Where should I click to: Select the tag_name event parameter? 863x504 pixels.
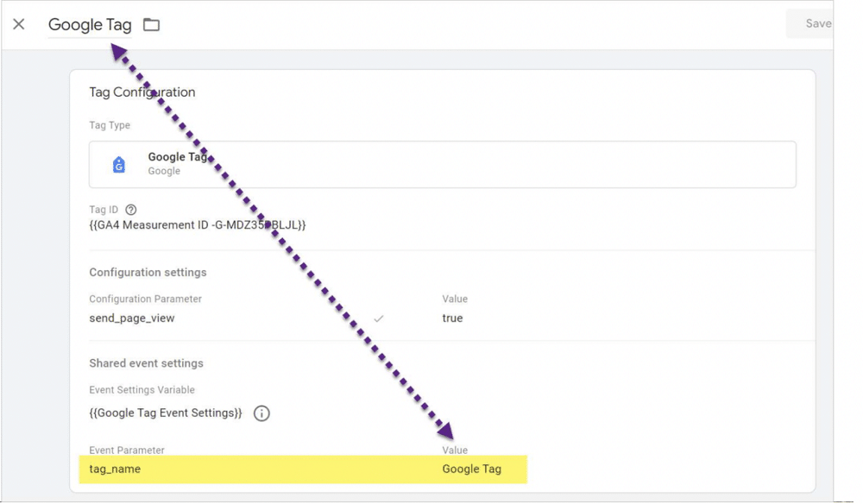pyautogui.click(x=115, y=469)
